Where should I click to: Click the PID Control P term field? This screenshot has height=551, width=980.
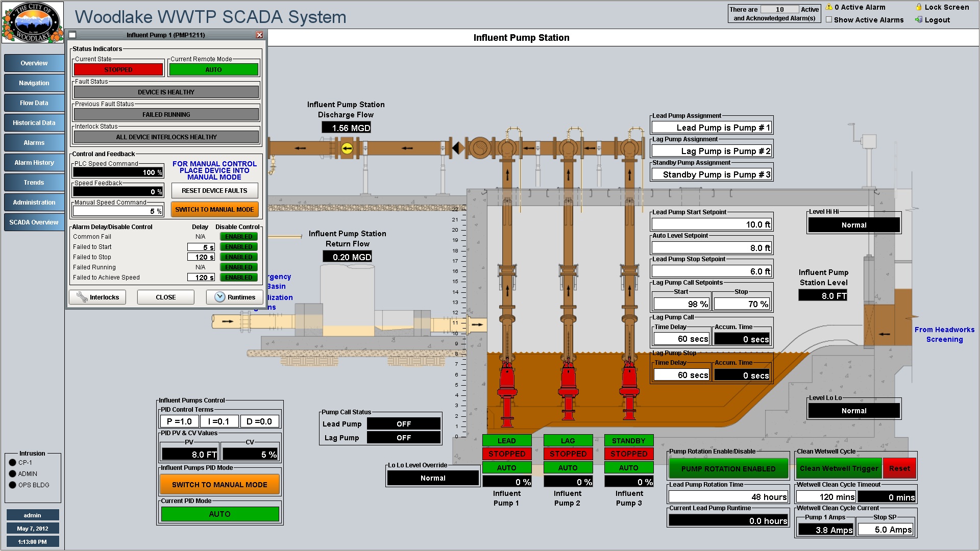coord(179,421)
